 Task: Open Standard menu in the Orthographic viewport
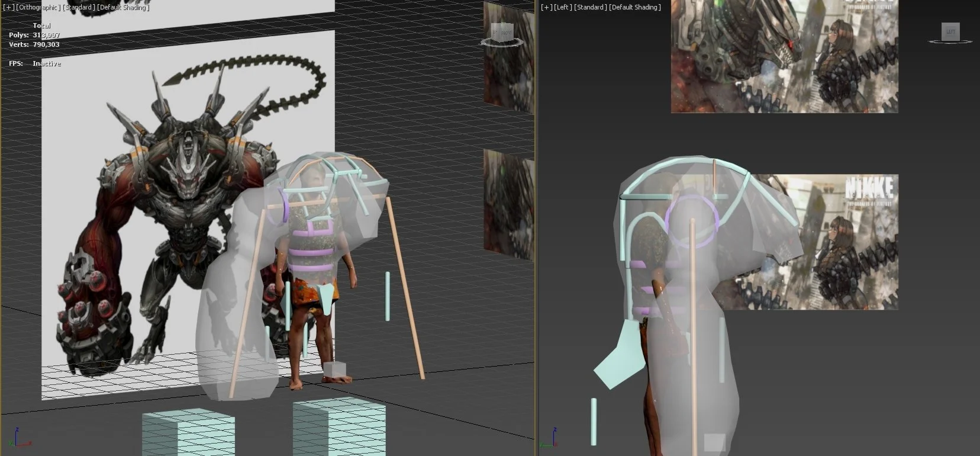coord(79,8)
